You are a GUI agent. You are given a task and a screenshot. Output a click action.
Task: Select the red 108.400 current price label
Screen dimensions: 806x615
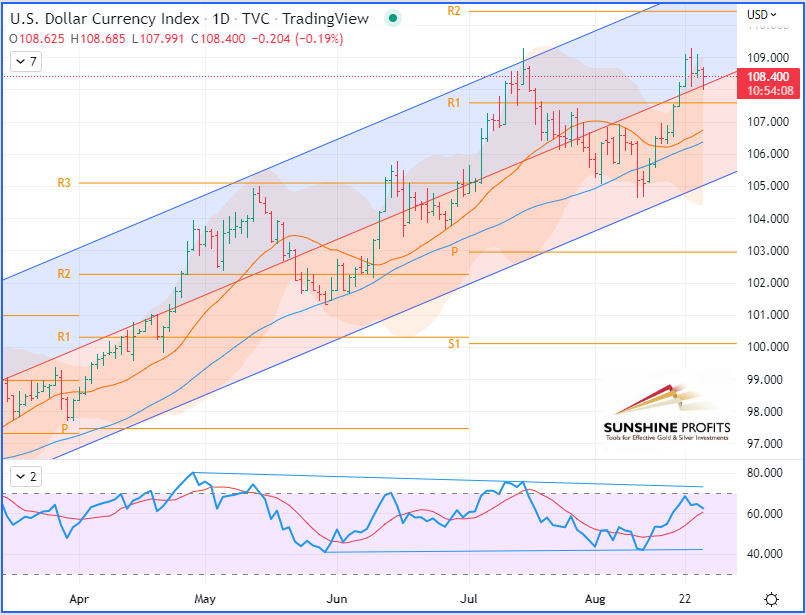pyautogui.click(x=768, y=77)
